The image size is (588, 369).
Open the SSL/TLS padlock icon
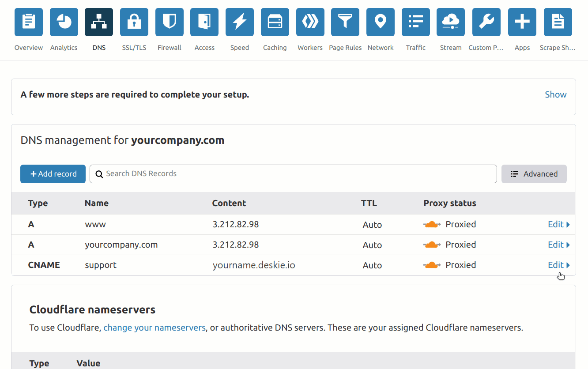pos(134,22)
